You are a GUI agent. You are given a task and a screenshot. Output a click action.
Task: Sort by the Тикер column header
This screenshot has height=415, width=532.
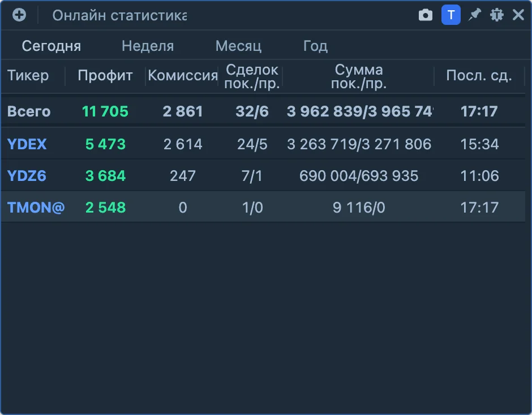pyautogui.click(x=28, y=75)
